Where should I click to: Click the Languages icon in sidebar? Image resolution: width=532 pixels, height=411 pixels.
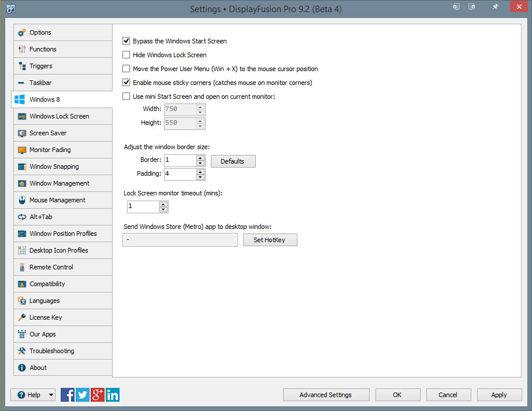pyautogui.click(x=22, y=301)
